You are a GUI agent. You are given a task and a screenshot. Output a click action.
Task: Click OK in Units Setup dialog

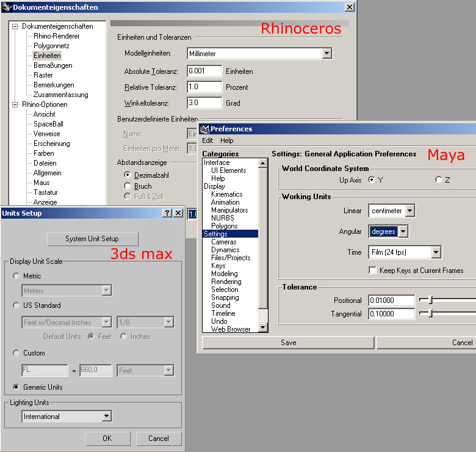tap(107, 439)
